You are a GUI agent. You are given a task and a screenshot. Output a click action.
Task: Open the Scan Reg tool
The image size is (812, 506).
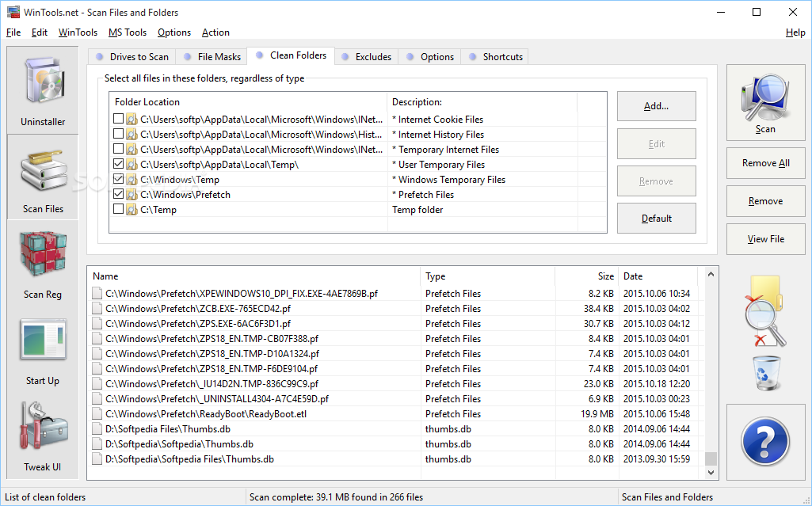click(43, 264)
